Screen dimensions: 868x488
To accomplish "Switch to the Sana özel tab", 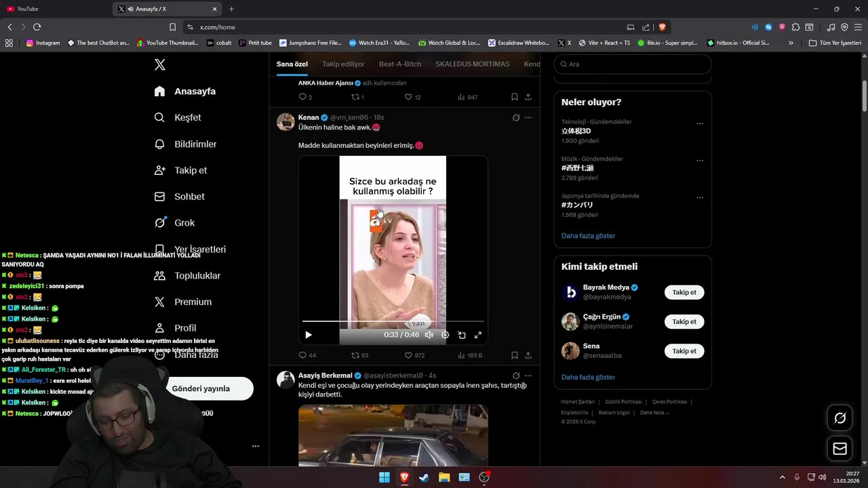I will (x=292, y=64).
